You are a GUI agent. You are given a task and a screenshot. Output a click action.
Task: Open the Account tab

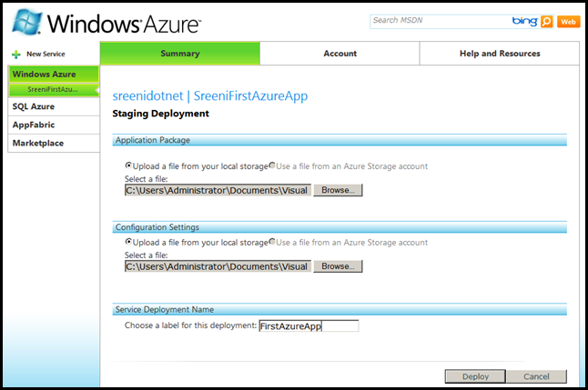tap(340, 54)
